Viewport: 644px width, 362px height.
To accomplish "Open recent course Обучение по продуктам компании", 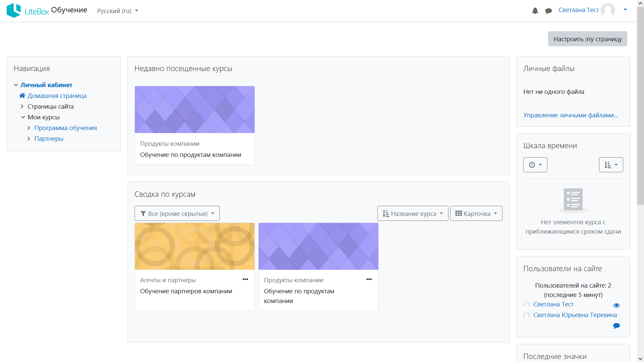I will pos(191,155).
